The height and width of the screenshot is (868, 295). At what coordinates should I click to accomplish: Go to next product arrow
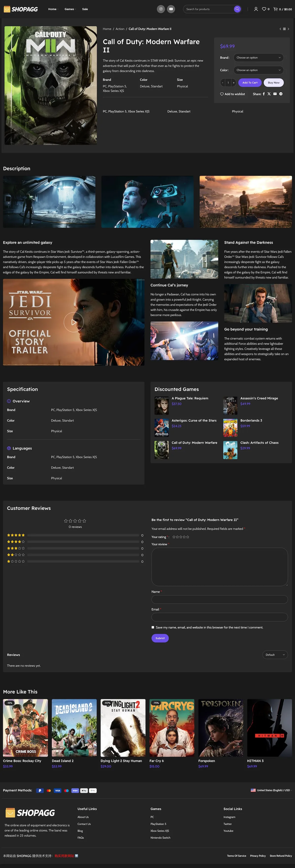point(288,29)
